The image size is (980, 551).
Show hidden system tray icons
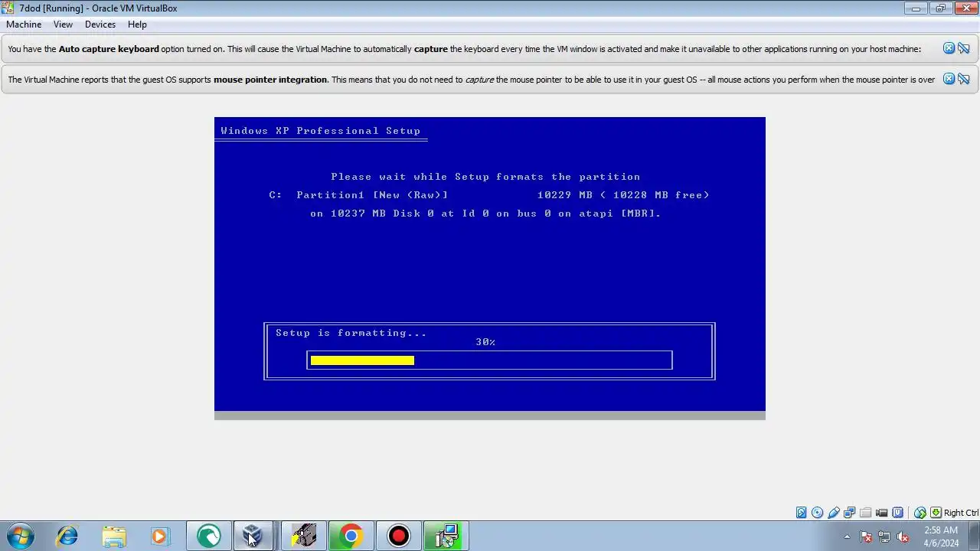pos(847,536)
